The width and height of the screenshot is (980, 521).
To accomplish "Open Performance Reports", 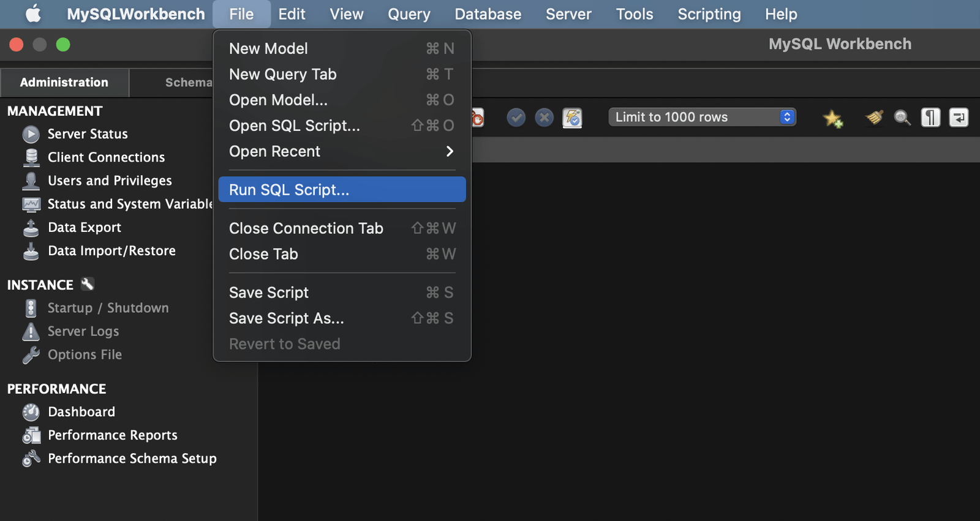I will tap(113, 435).
